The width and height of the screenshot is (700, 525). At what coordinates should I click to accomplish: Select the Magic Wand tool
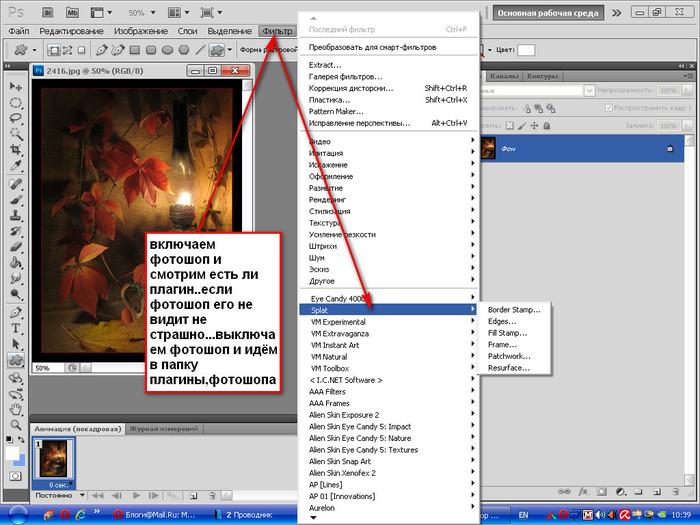[x=16, y=134]
